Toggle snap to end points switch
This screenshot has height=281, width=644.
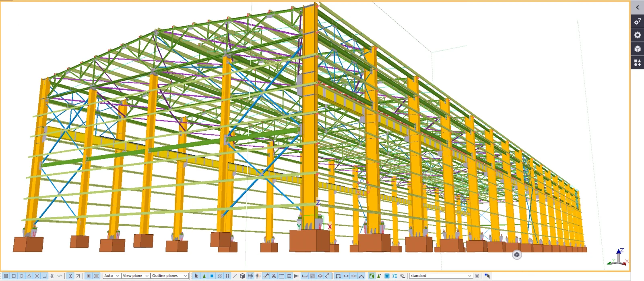[x=14, y=276]
